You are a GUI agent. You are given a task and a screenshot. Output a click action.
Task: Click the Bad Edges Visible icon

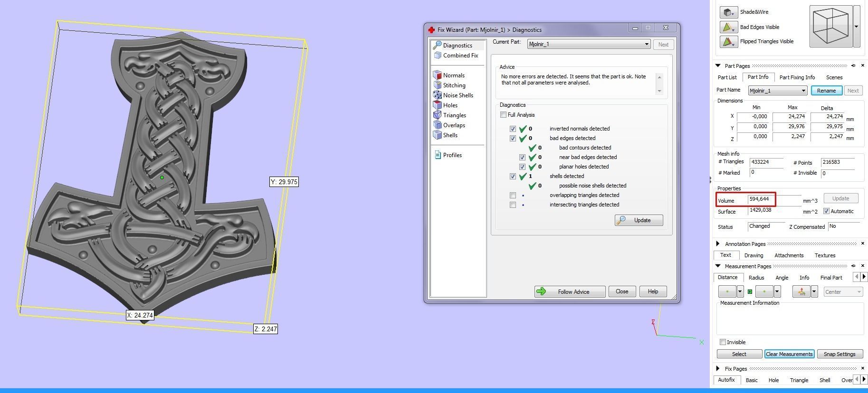pyautogui.click(x=728, y=27)
